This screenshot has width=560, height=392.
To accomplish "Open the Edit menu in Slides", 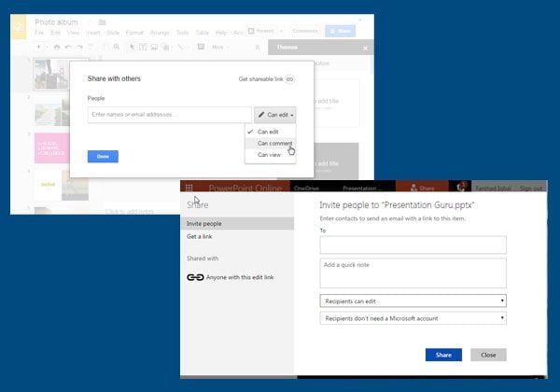I will point(55,33).
